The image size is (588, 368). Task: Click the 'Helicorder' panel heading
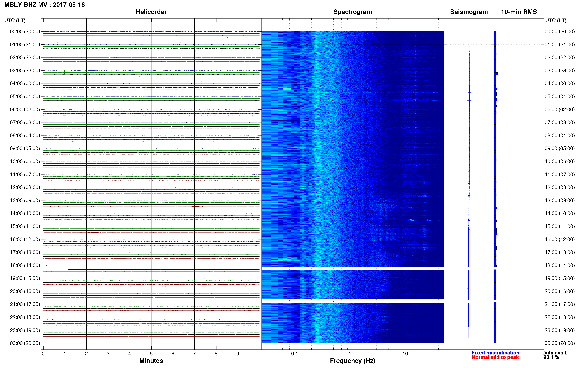coord(151,12)
